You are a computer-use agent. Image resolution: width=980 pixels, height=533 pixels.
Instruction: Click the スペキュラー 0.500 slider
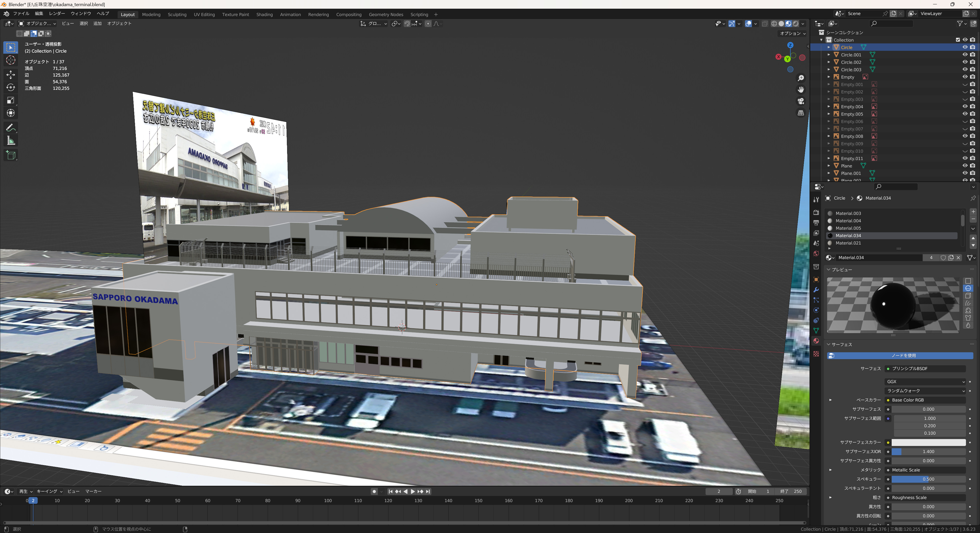click(x=928, y=479)
